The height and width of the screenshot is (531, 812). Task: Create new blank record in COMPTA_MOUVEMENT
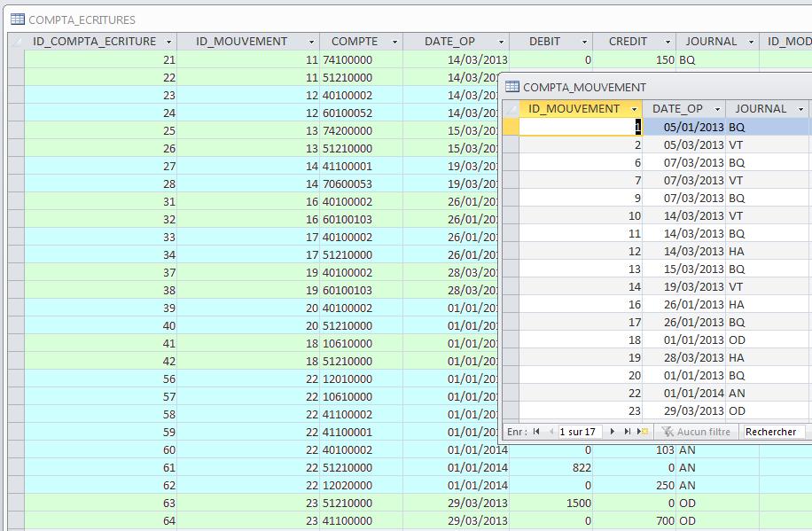(643, 432)
